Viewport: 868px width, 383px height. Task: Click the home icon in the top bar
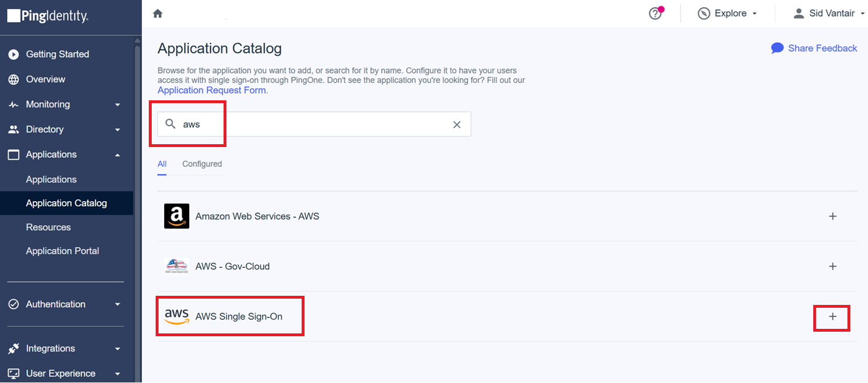pos(158,13)
